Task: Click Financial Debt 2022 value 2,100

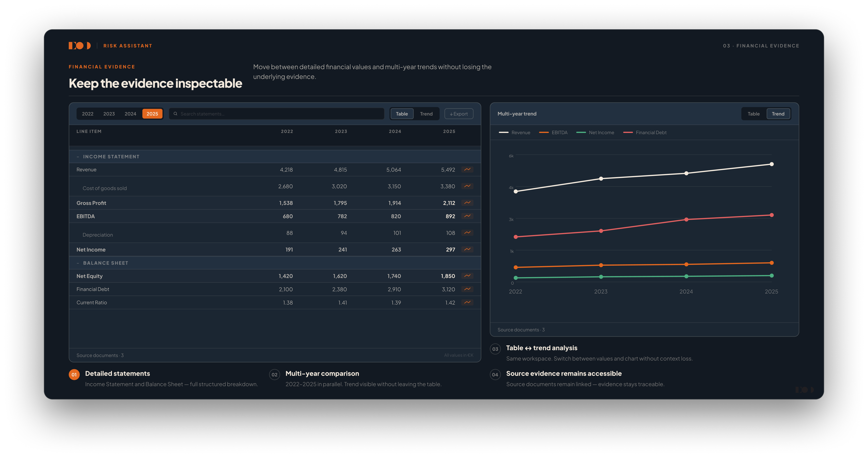Action: coord(286,289)
